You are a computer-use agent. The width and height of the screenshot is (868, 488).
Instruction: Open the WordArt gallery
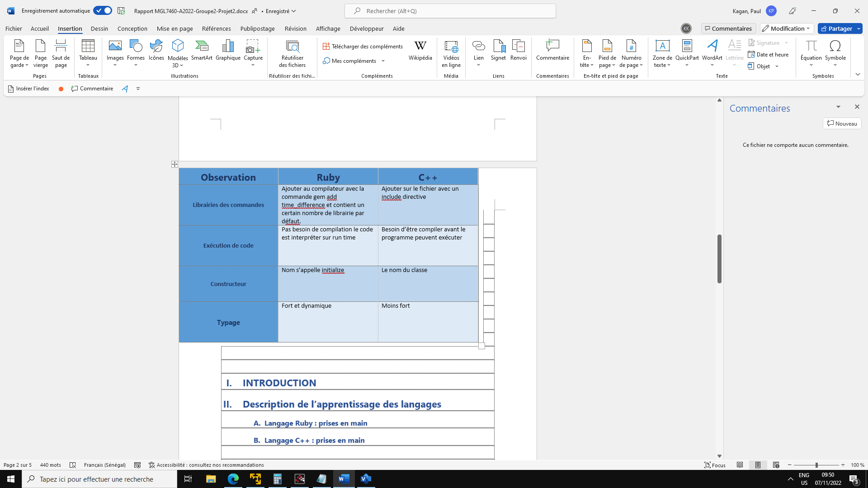(x=712, y=51)
